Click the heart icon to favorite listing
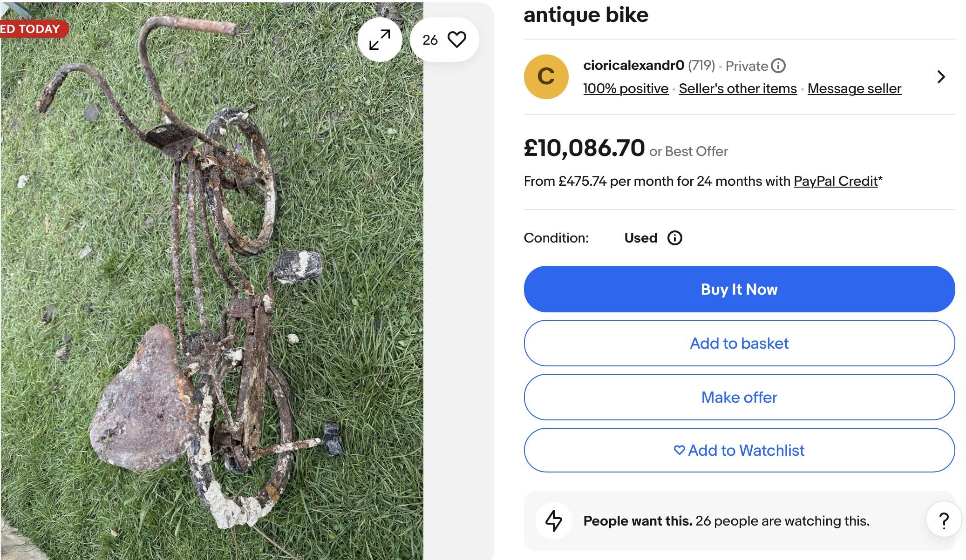 tap(456, 40)
